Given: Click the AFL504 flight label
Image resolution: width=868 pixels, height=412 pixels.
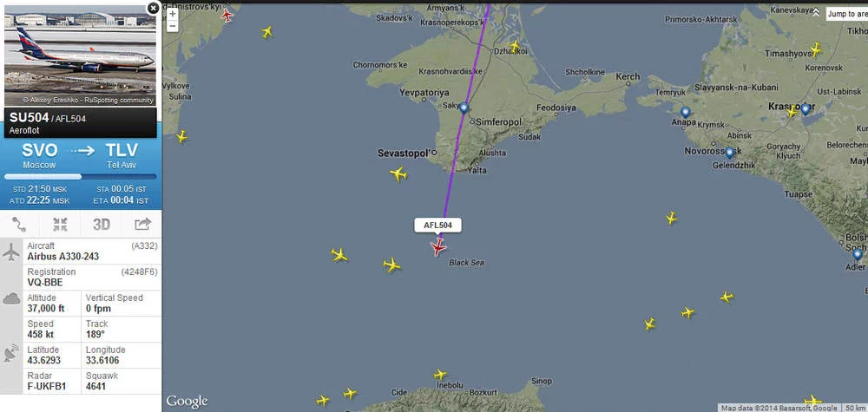Looking at the screenshot, I should (x=437, y=225).
